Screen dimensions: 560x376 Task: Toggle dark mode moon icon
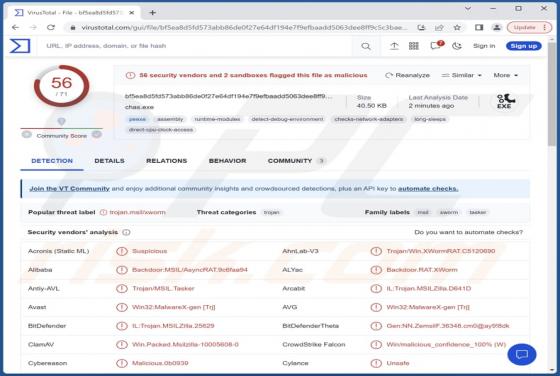(457, 46)
